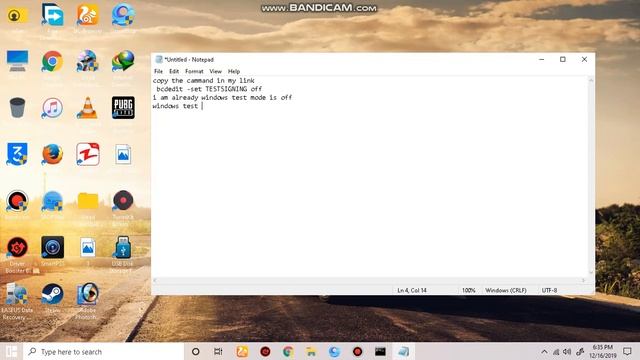Open the Windows Start menu
This screenshot has width=640, height=360.
(x=11, y=351)
